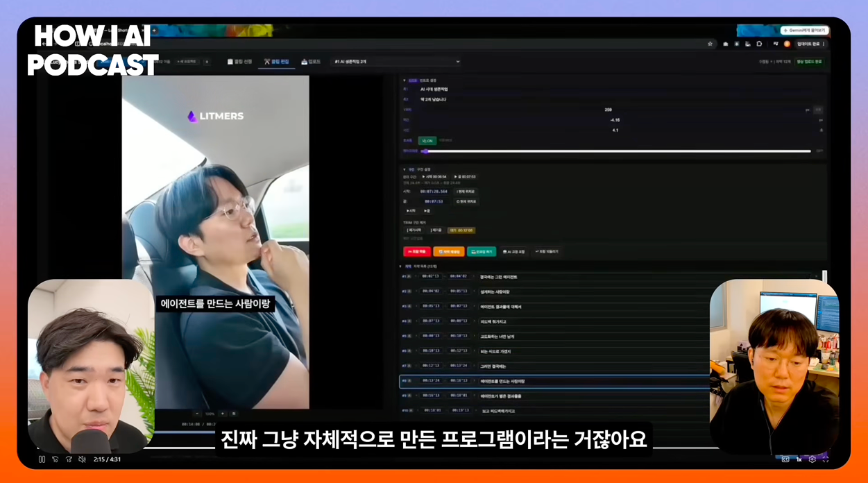The image size is (868, 483).
Task: Bookmark the page with the star icon
Action: click(x=710, y=44)
